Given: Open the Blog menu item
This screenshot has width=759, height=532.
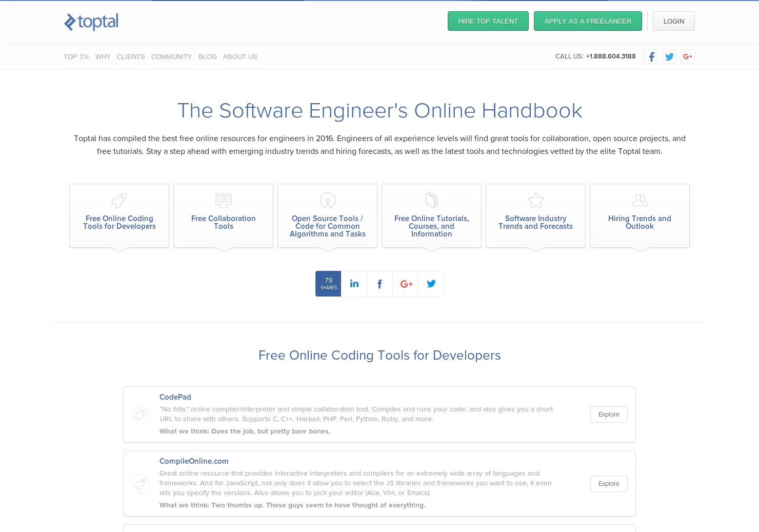Looking at the screenshot, I should pos(208,57).
